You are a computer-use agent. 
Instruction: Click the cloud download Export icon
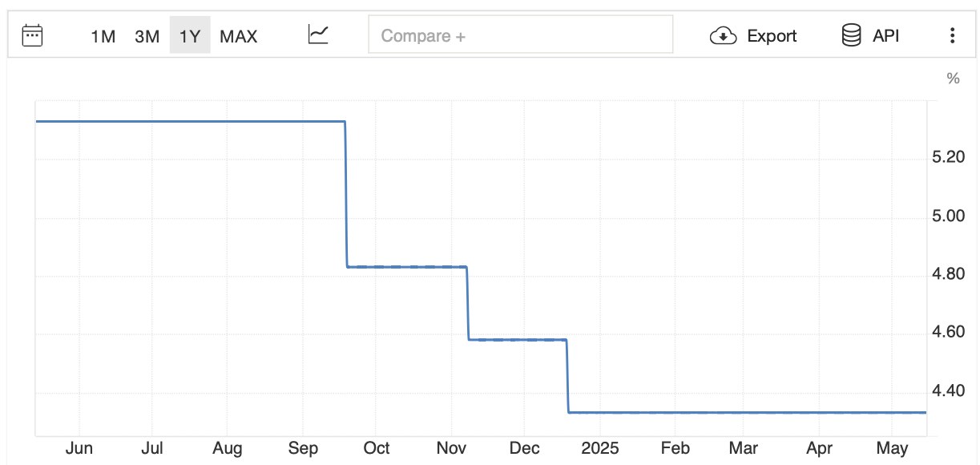coord(724,36)
